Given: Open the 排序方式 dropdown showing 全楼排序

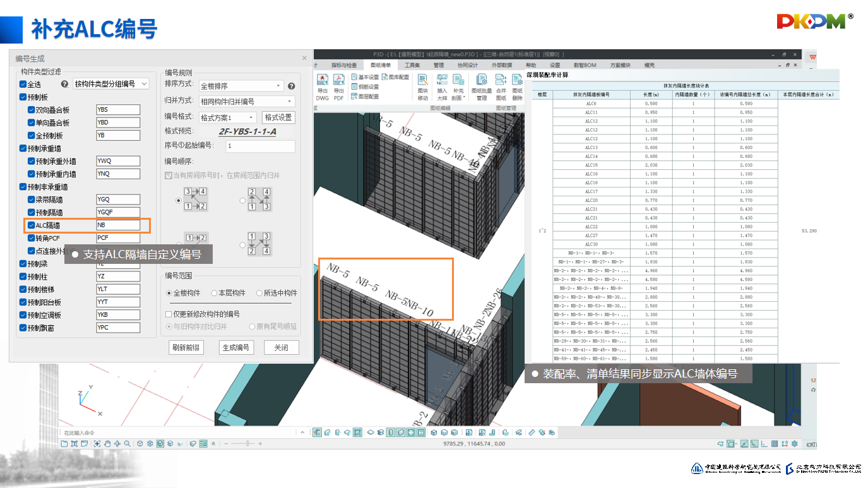Looking at the screenshot, I should pyautogui.click(x=241, y=86).
